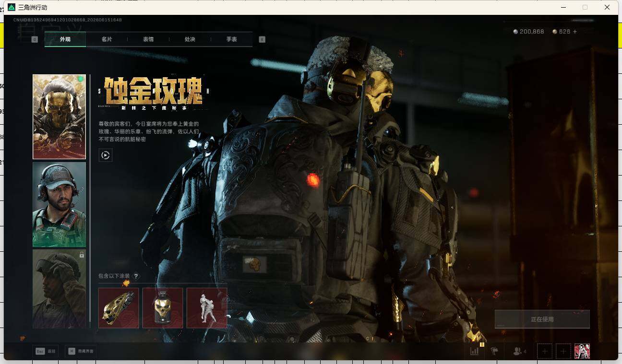Go to the 处决 tab
Screen dimensions: 622x364
click(190, 39)
